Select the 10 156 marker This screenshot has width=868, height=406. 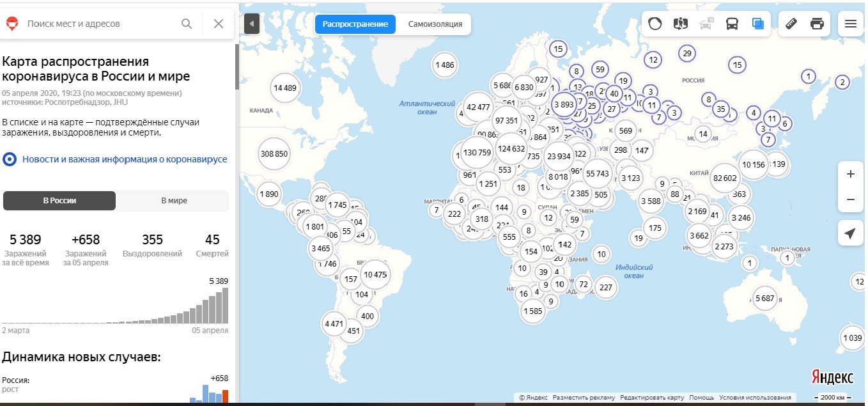pos(754,165)
